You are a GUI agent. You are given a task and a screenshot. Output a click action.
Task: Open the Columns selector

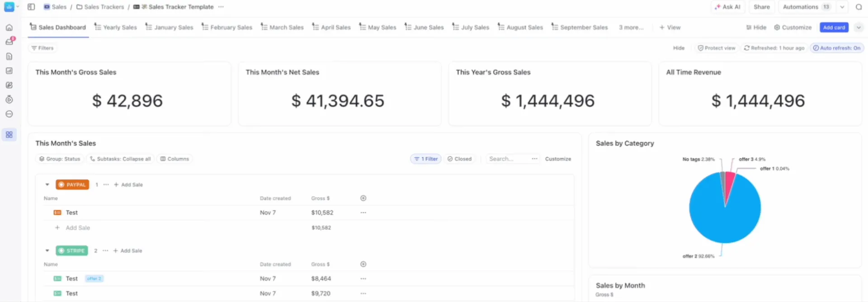click(175, 159)
